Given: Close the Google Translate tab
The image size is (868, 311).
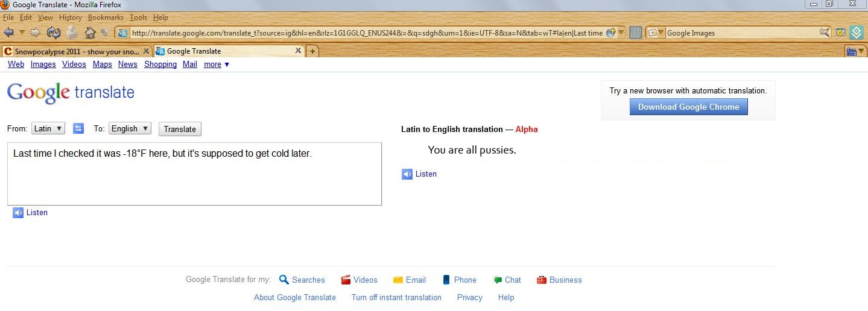Looking at the screenshot, I should click(x=297, y=51).
